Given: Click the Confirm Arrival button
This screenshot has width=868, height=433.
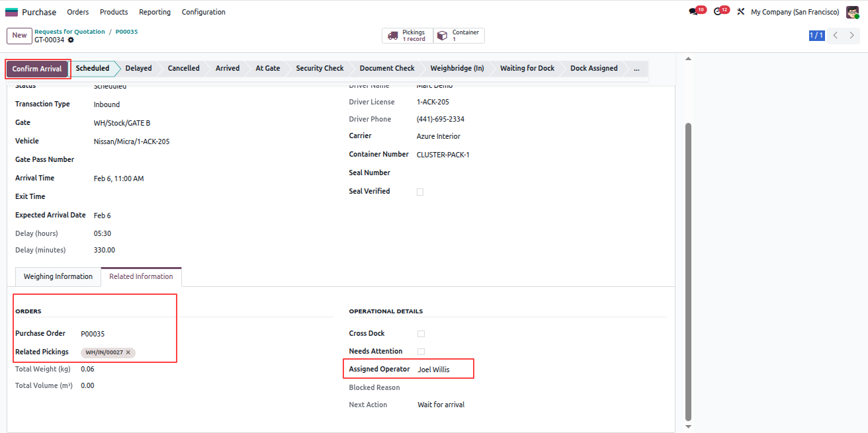Looking at the screenshot, I should point(37,69).
